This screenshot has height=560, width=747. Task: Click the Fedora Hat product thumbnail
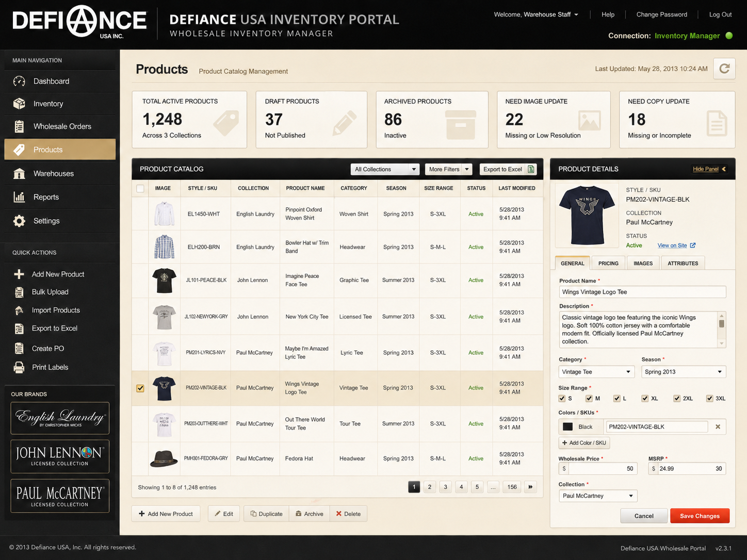(x=164, y=458)
